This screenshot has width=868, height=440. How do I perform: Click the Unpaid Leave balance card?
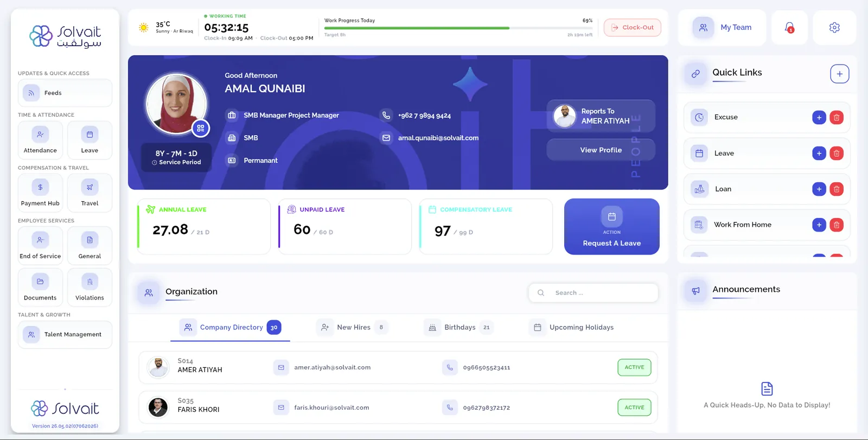point(345,227)
